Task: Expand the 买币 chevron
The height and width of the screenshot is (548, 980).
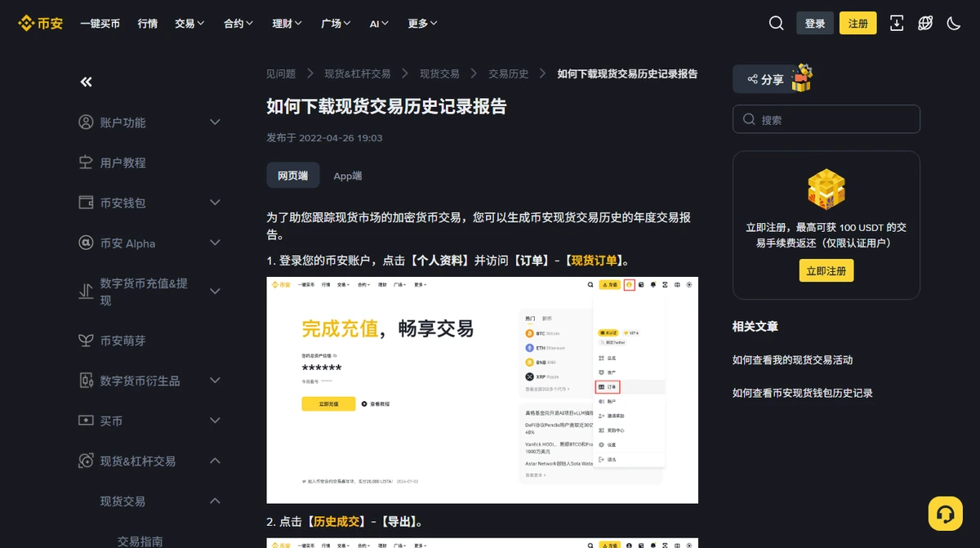Action: click(215, 420)
